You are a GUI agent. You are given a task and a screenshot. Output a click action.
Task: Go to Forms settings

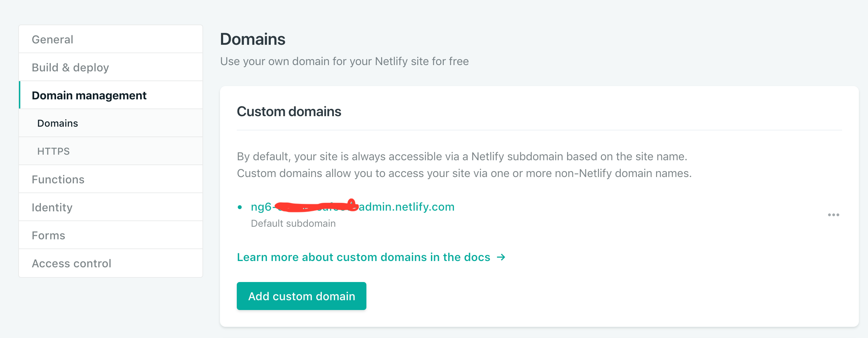pyautogui.click(x=111, y=235)
